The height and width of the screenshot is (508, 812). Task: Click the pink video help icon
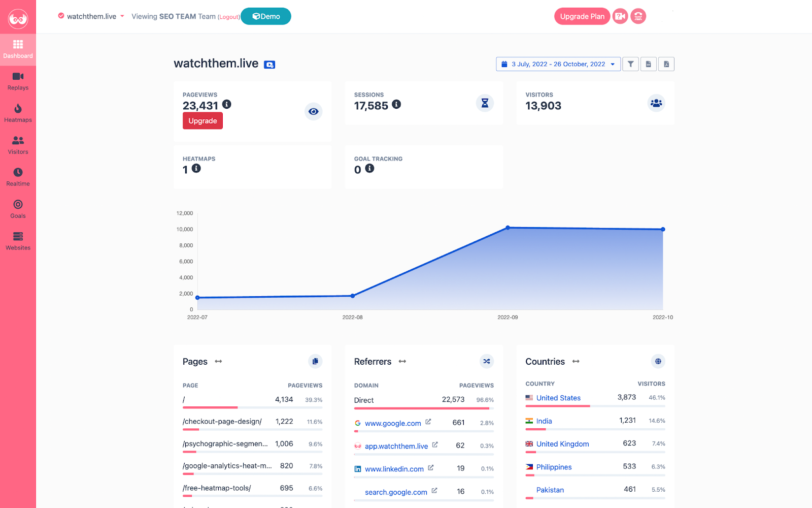(620, 16)
